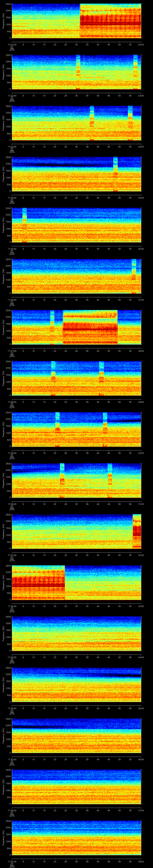Select the burst near 57 seconds in the 17:26 spectrogram

tap(134, 276)
